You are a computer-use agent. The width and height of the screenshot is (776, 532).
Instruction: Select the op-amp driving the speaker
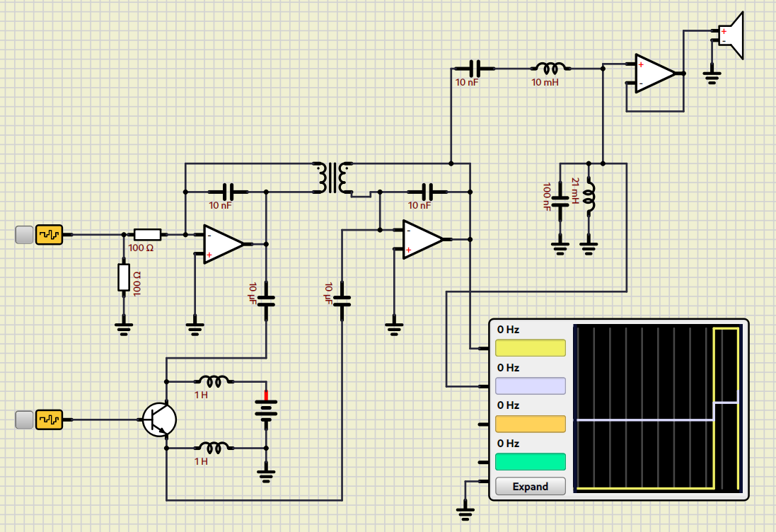[655, 74]
